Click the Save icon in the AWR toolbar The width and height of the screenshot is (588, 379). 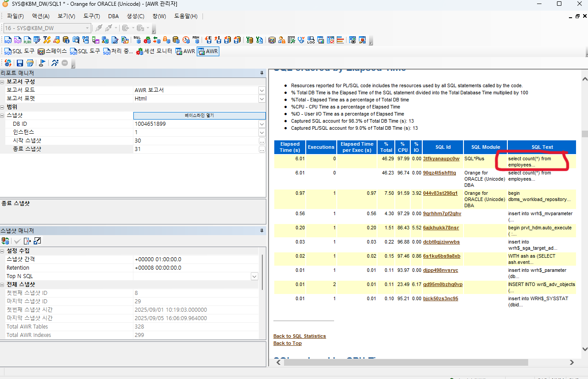pos(20,63)
